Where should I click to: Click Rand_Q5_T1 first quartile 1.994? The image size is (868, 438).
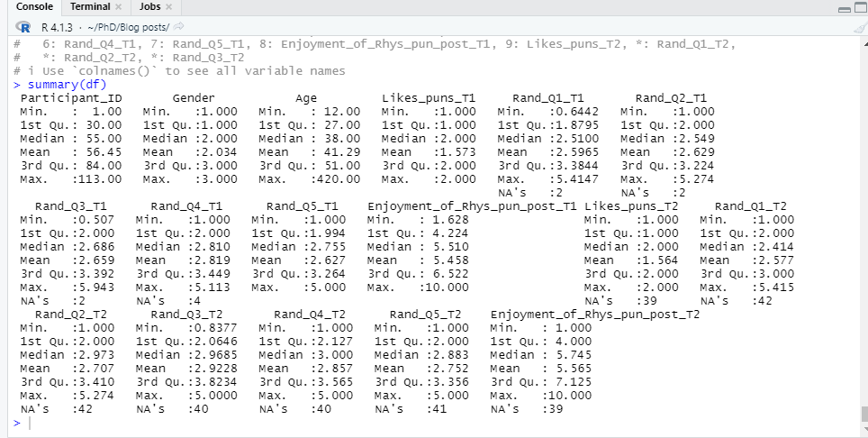click(x=328, y=233)
